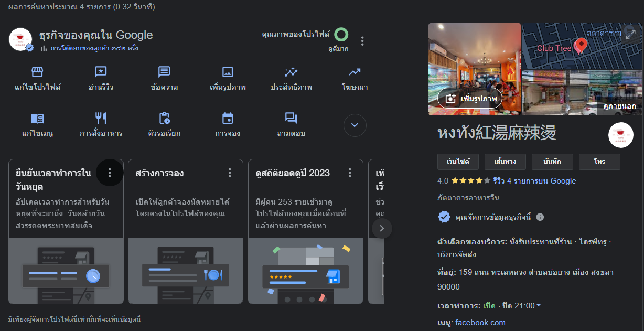The height and width of the screenshot is (331, 644).
Task: Show next cards with right arrow
Action: (x=382, y=228)
